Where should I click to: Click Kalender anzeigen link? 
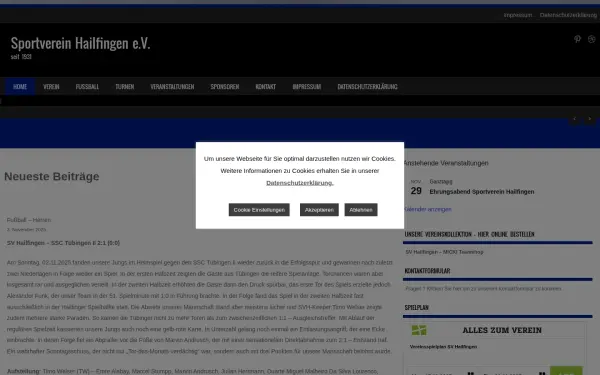(428, 209)
